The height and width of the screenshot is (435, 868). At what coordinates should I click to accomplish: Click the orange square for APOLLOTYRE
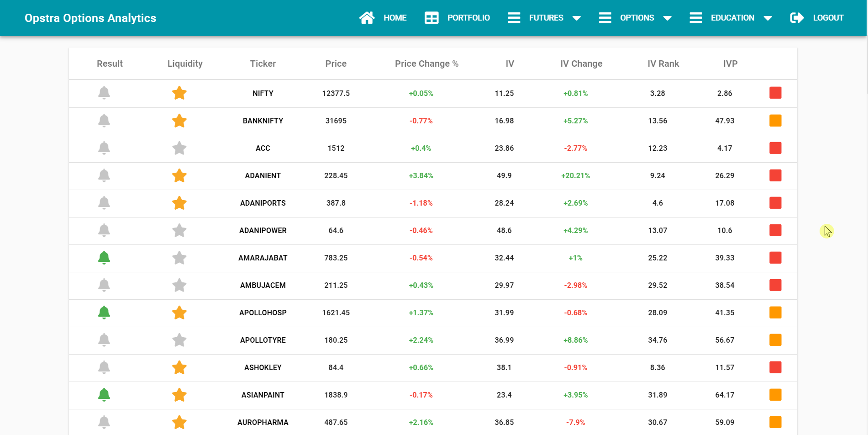tap(775, 340)
